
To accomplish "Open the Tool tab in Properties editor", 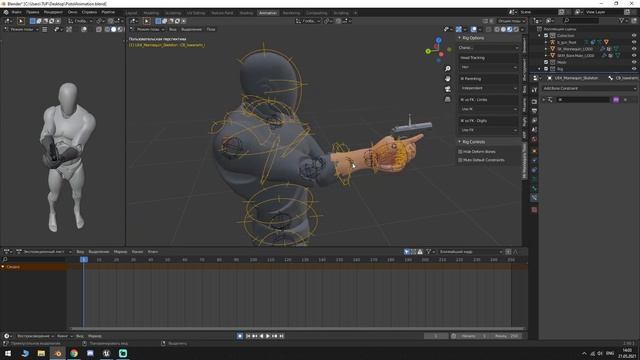I will 534,90.
